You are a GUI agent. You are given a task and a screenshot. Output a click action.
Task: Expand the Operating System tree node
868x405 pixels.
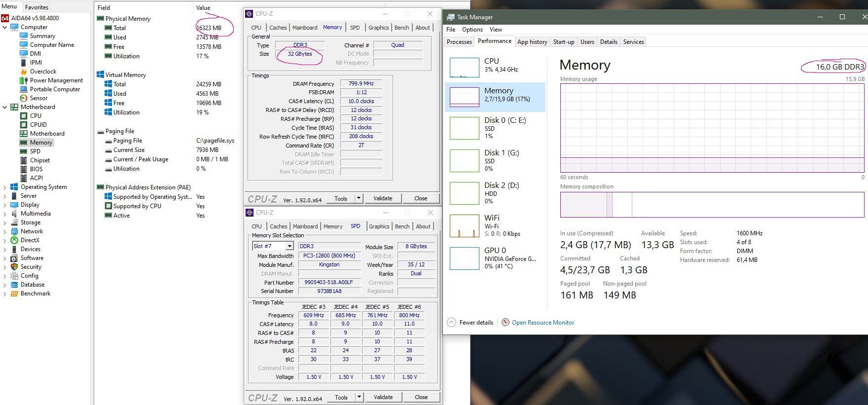point(5,187)
